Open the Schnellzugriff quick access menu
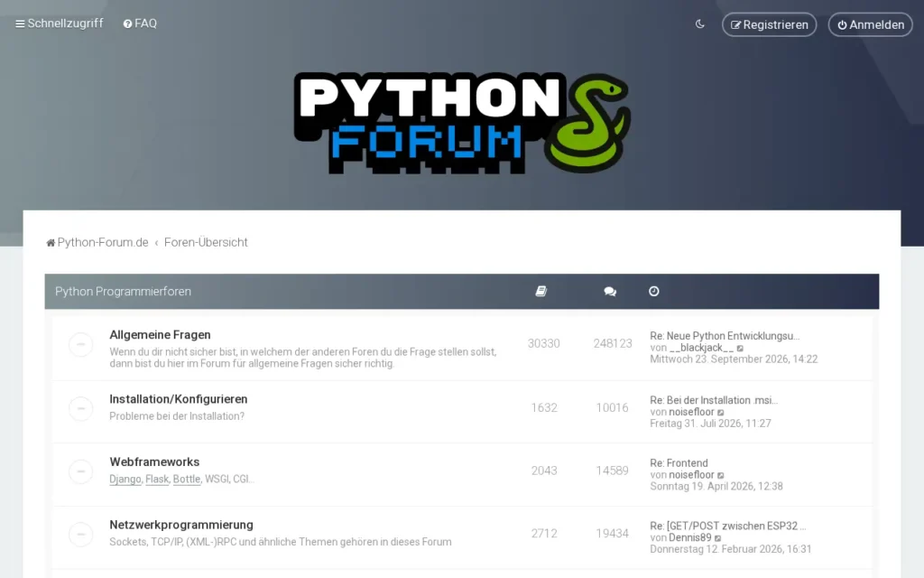 59,23
